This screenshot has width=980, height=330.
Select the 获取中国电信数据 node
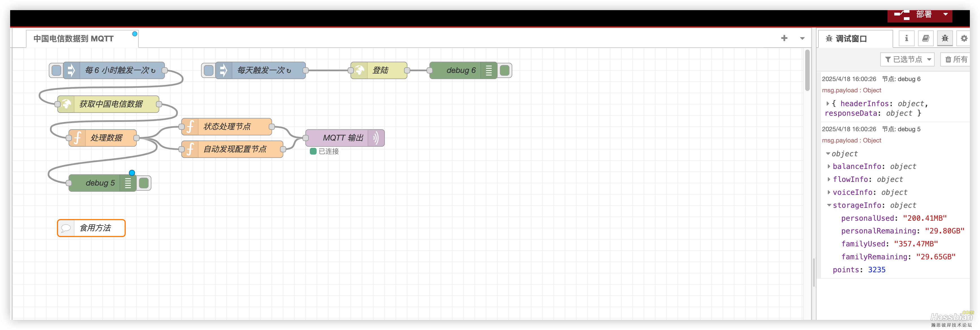click(x=109, y=104)
